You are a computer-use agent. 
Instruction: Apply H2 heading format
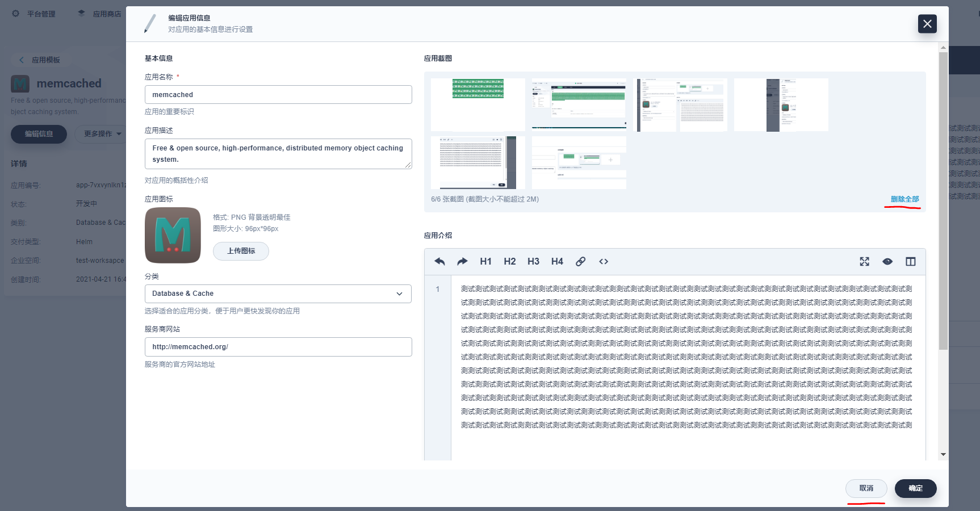coord(510,261)
